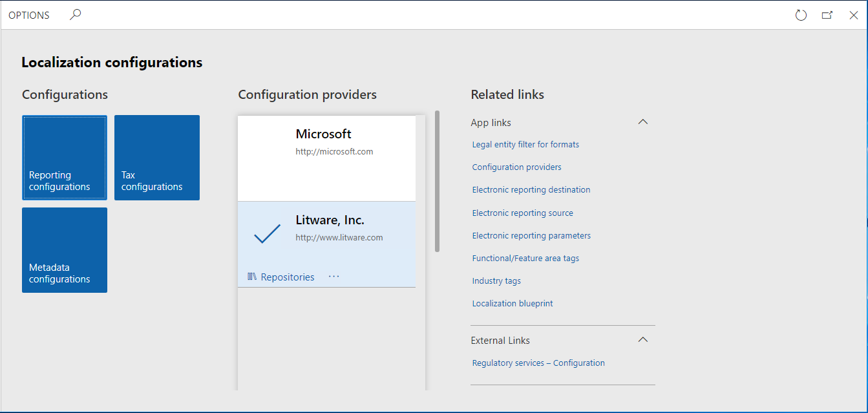Open the search using the magnifier icon

point(75,14)
